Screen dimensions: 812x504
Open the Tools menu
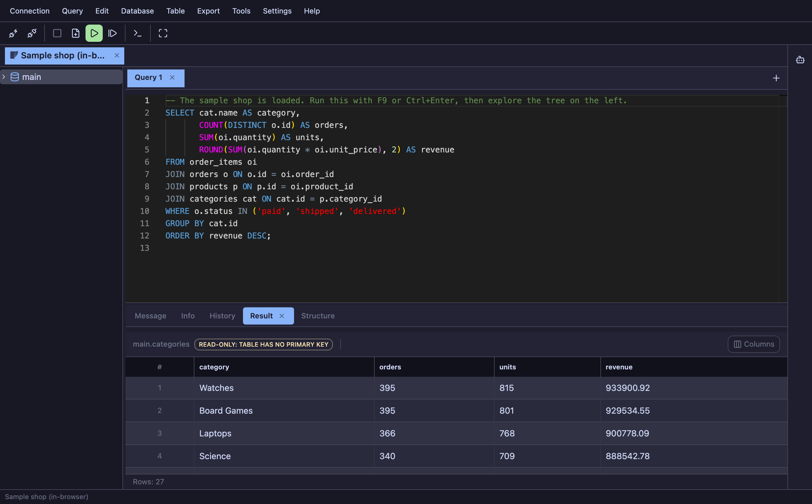pyautogui.click(x=241, y=11)
